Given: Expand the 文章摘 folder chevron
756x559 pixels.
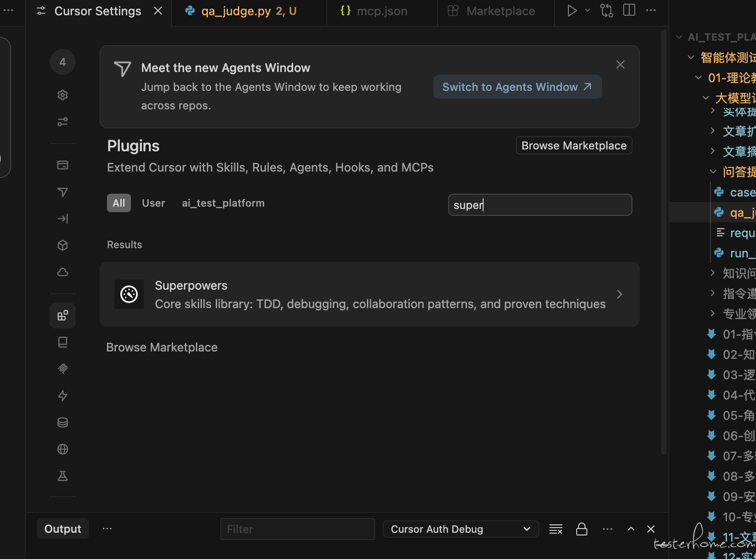Looking at the screenshot, I should click(x=713, y=151).
